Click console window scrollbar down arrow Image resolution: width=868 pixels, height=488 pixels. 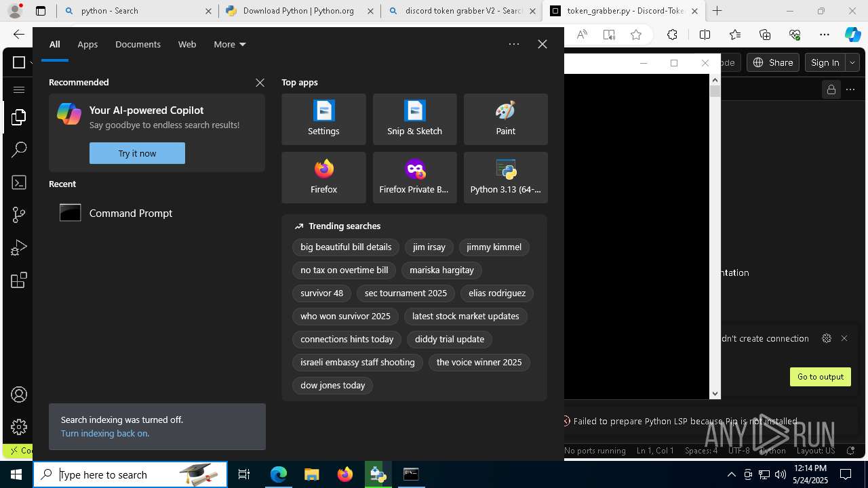[x=715, y=394]
